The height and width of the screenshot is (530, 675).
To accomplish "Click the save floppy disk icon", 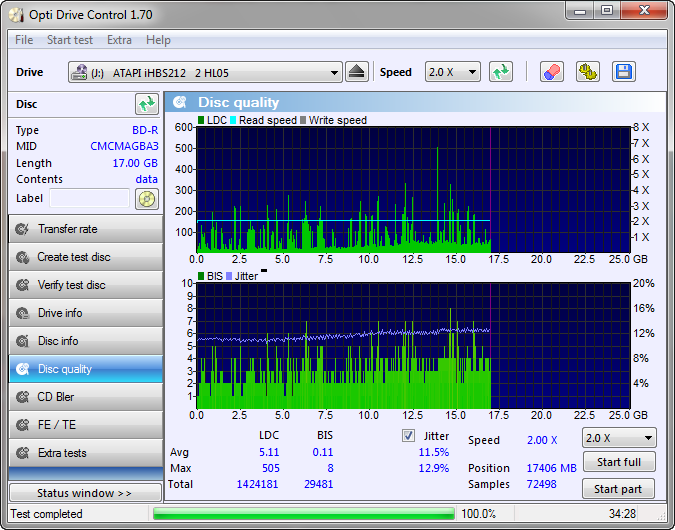I will coord(623,72).
